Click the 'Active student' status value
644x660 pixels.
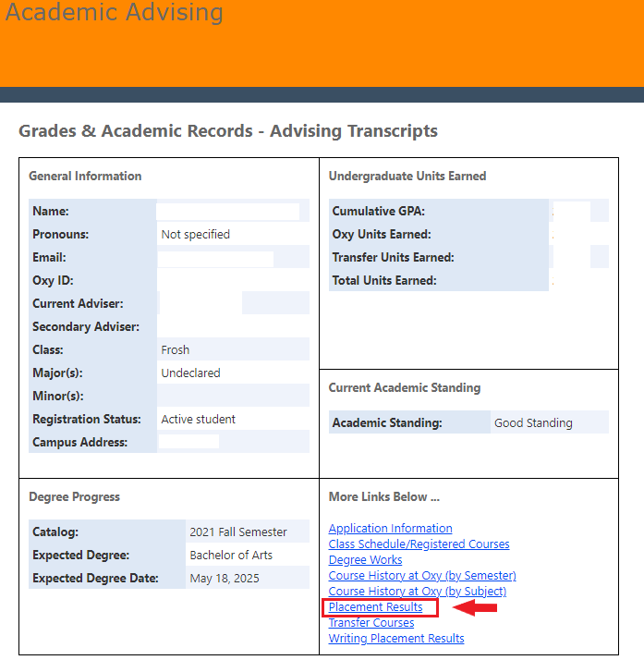pos(198,420)
